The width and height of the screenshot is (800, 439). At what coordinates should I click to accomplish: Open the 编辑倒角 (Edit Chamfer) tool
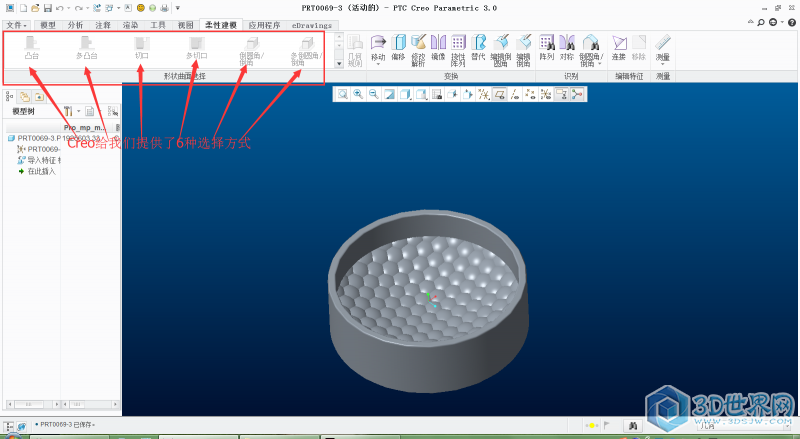pos(523,51)
